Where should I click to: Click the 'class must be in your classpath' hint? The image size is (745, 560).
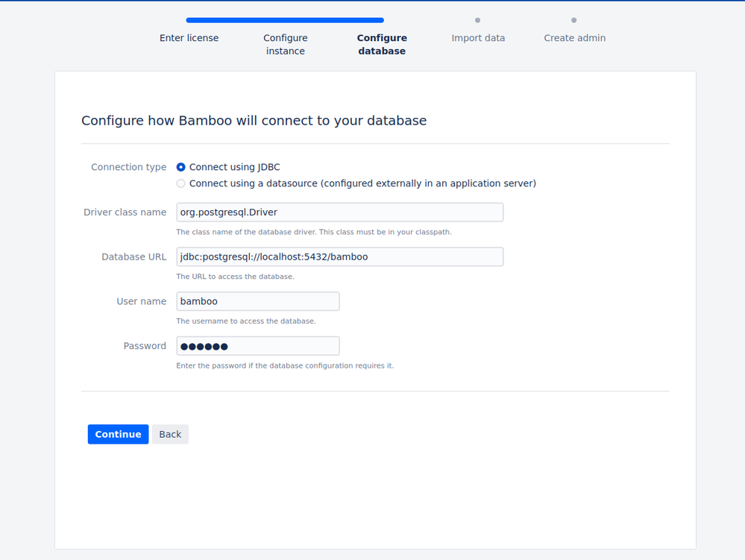pos(314,232)
